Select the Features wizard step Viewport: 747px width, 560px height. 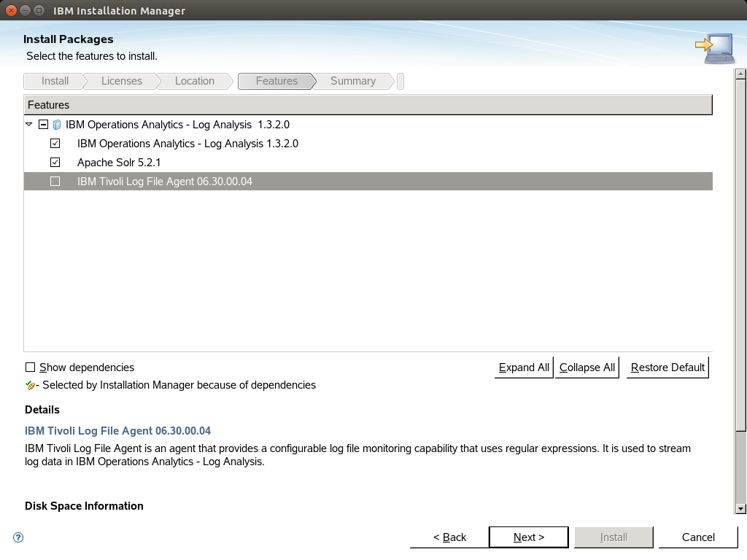pyautogui.click(x=276, y=81)
